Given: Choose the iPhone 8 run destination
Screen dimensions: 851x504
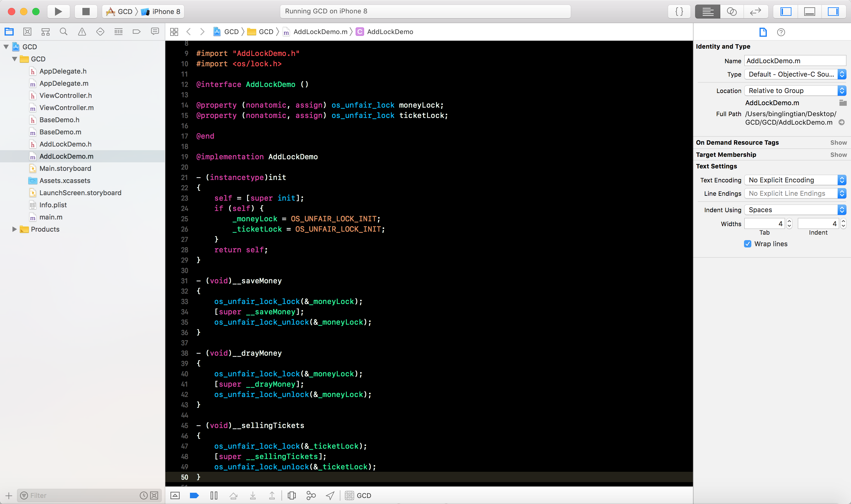Looking at the screenshot, I should click(161, 12).
